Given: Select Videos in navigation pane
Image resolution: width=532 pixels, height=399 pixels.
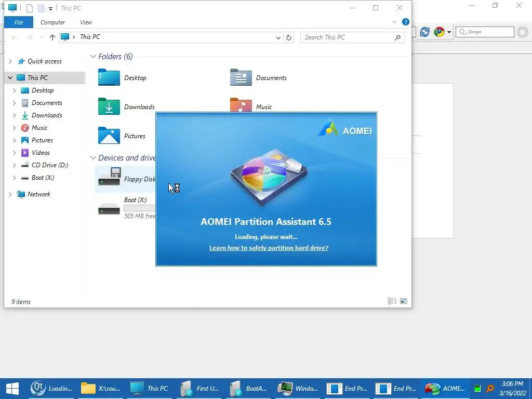Looking at the screenshot, I should coord(41,153).
